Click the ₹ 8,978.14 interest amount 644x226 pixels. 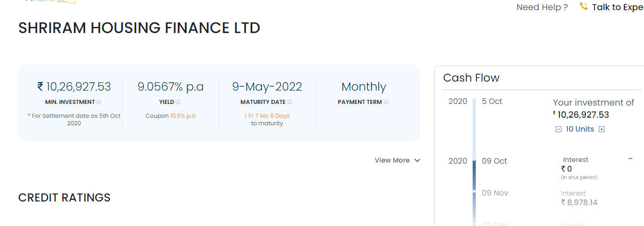(579, 203)
